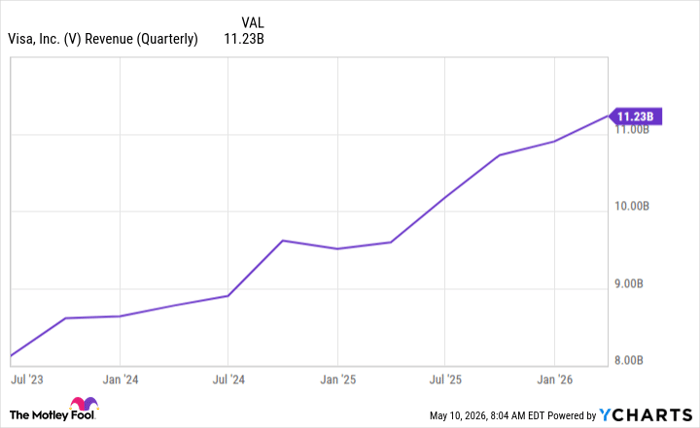Click the Jan '25 x-axis label
This screenshot has height=428, width=700.
click(338, 379)
